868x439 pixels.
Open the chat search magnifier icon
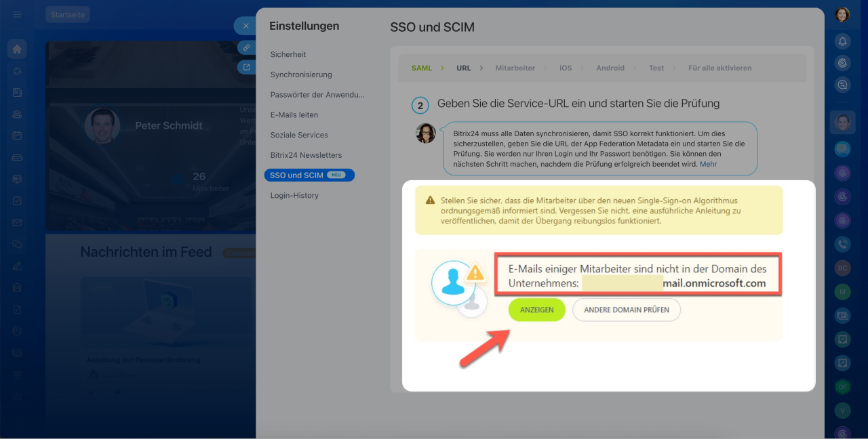(842, 85)
